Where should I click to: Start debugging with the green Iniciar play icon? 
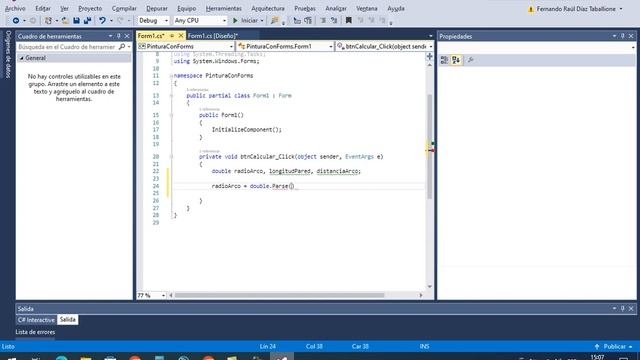pos(235,20)
